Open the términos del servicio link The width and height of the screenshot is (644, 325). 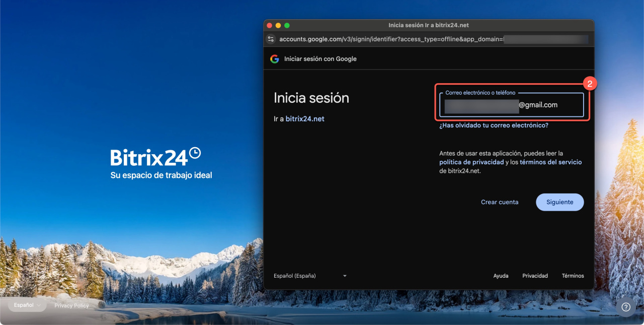pos(550,162)
